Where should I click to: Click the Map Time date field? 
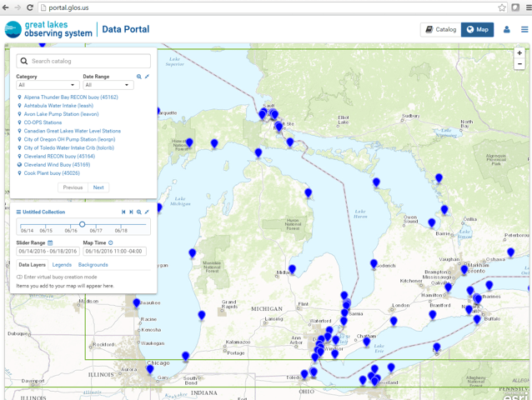pos(115,251)
